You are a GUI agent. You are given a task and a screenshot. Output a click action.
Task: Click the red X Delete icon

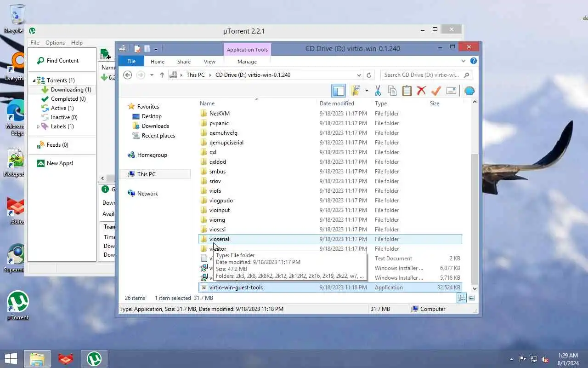pyautogui.click(x=421, y=91)
